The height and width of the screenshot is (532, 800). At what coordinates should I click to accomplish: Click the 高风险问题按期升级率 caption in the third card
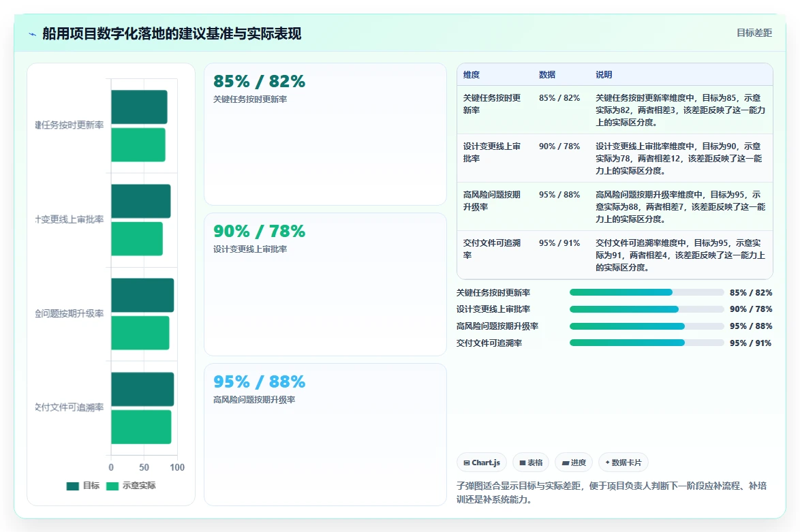(254, 399)
